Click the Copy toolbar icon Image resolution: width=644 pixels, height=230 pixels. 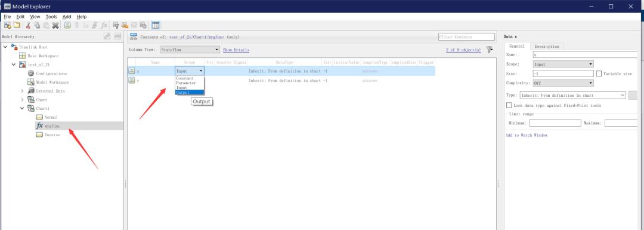point(38,25)
